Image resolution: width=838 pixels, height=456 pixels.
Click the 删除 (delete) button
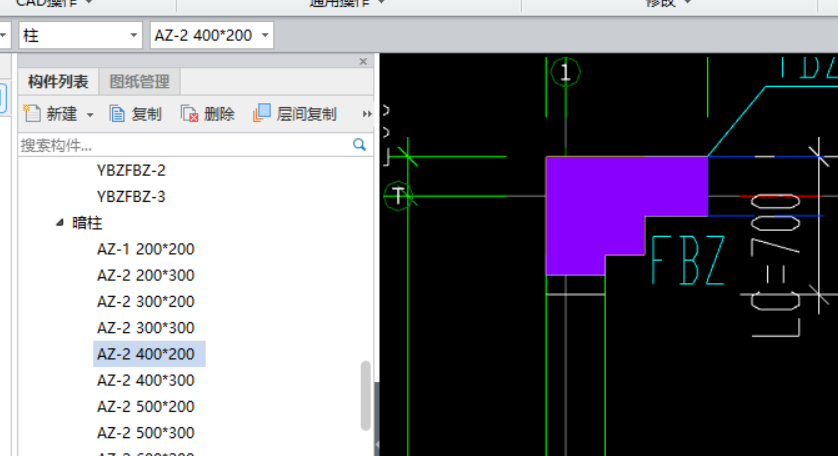click(x=208, y=114)
